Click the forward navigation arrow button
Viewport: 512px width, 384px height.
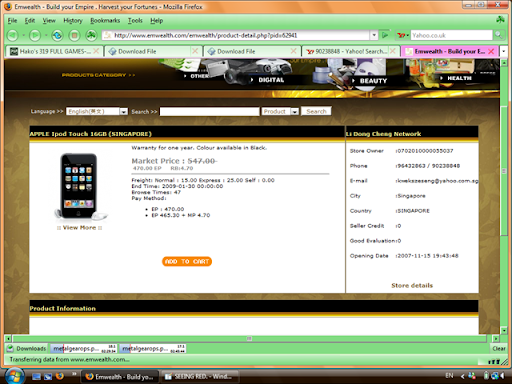coord(35,35)
